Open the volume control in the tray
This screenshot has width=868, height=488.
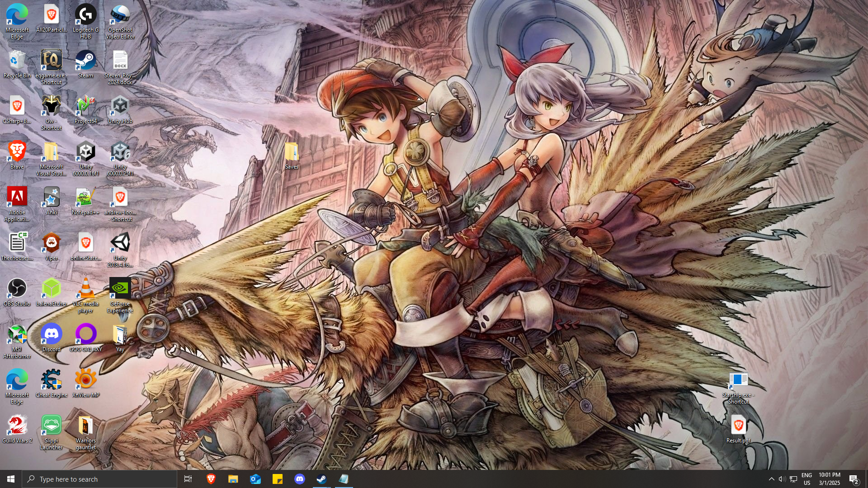point(782,479)
